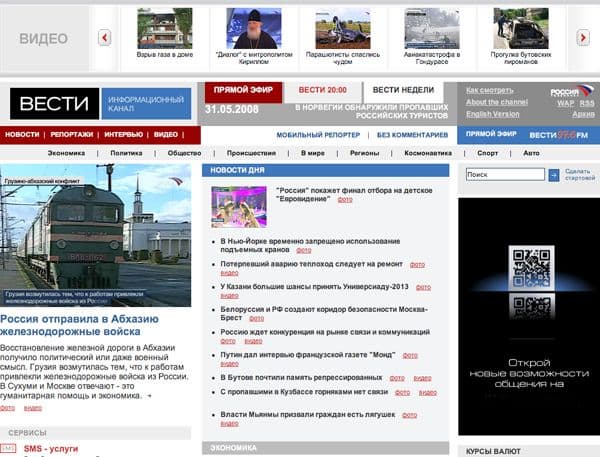Open 'В Бутове почтили память' story

(301, 377)
